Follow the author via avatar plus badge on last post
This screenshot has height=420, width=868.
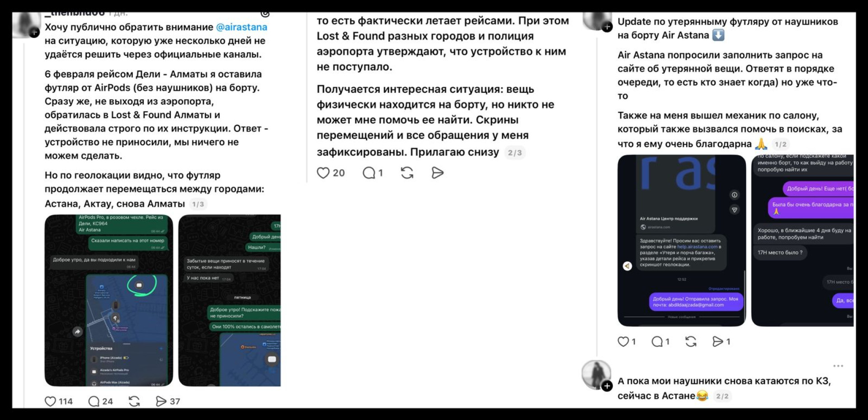coord(607,386)
